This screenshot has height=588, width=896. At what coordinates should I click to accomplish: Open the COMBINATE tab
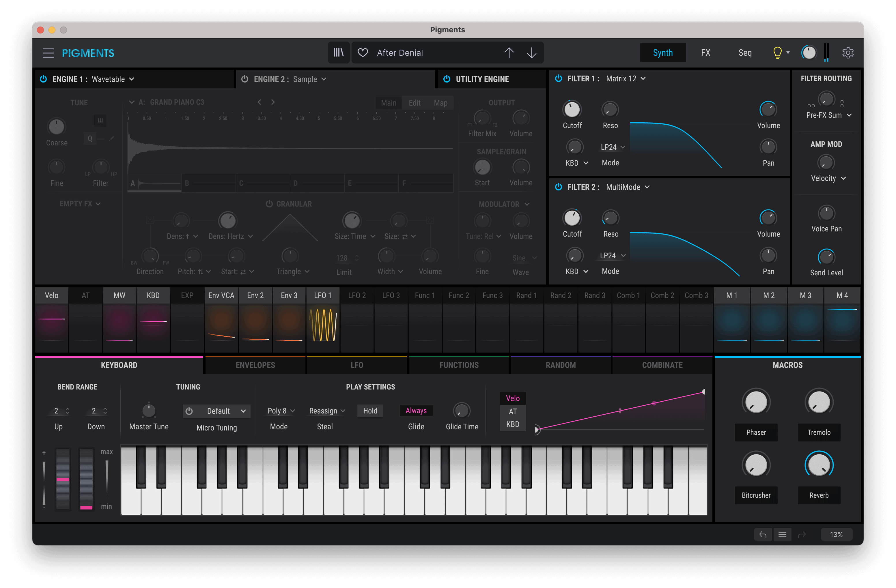click(x=662, y=365)
